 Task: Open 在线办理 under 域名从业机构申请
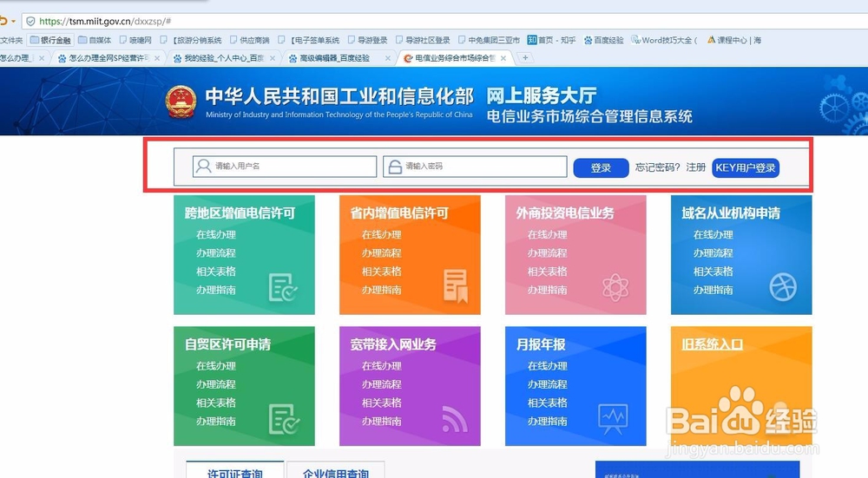[713, 234]
